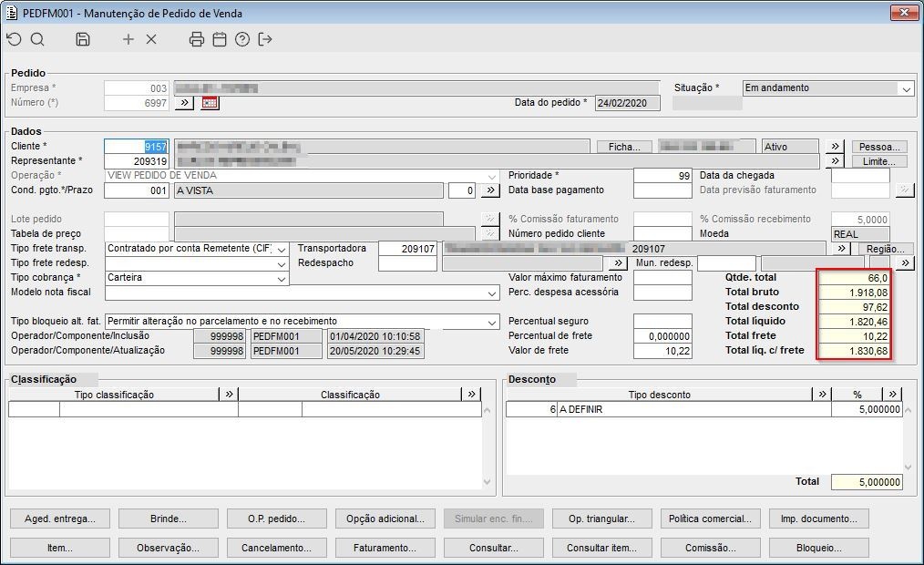Click the Consultar... button
The height and width of the screenshot is (565, 924).
494,548
